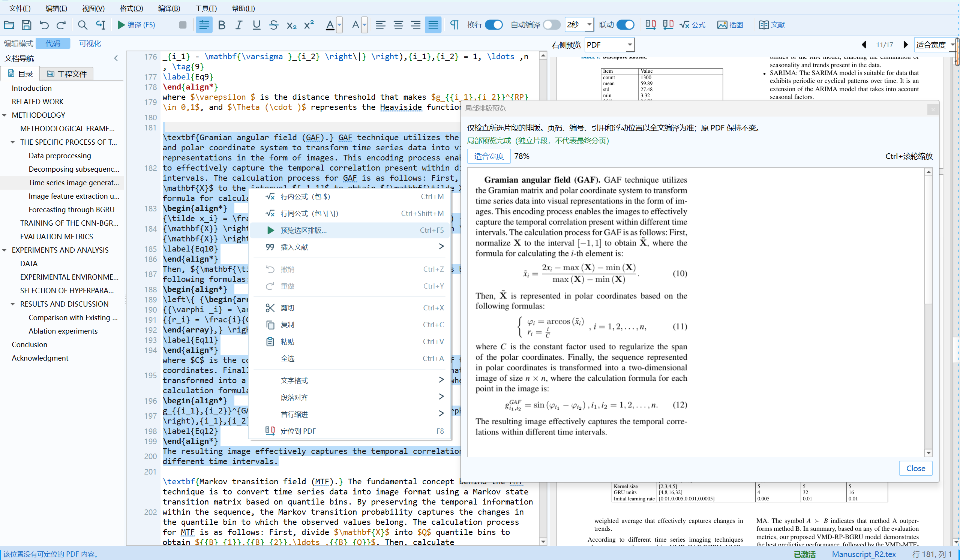Go to next PDF page arrow
Screen dimensions: 960x560
click(x=906, y=45)
